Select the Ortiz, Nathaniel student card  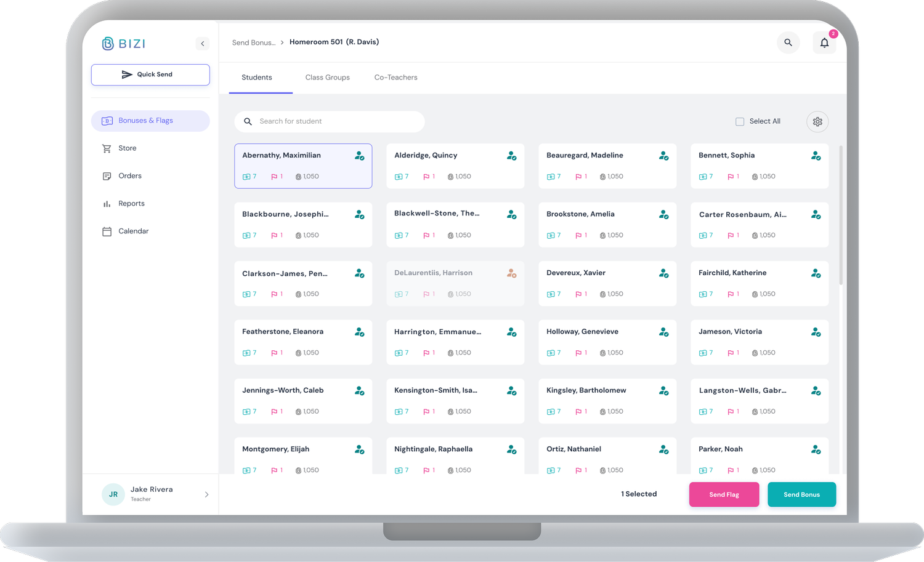(607, 456)
